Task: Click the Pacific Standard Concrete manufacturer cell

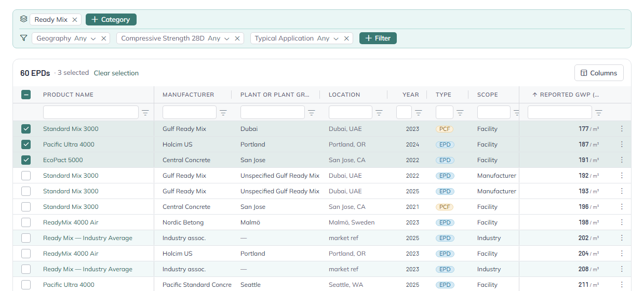Action: 197,285
